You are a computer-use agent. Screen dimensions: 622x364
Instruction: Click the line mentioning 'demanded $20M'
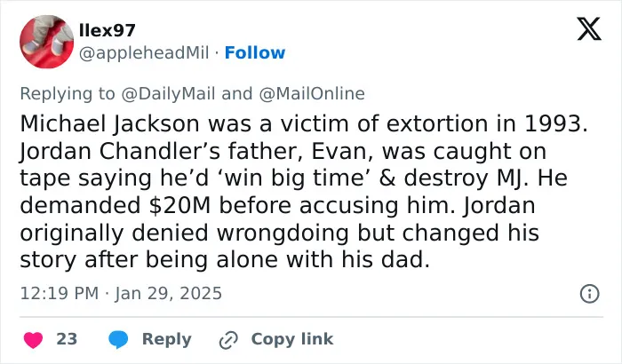(x=277, y=206)
